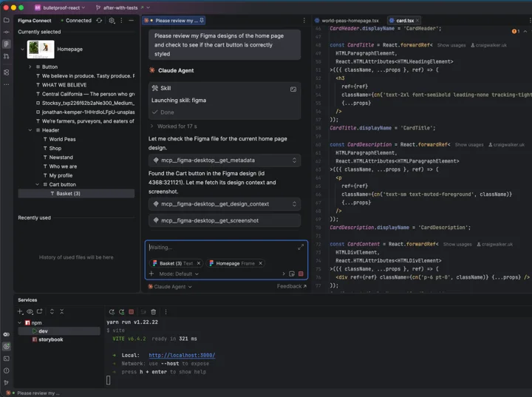
Task: Open the Claude Agent selector dropdown
Action: point(170,287)
